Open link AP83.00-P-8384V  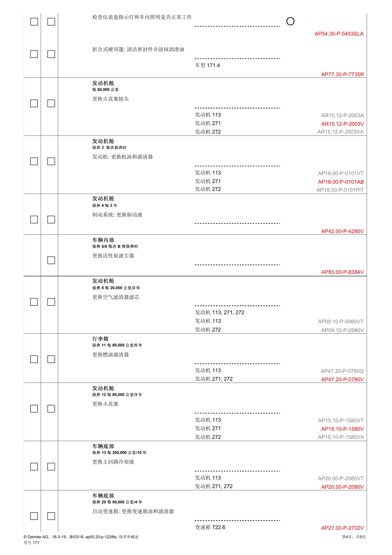(x=342, y=272)
